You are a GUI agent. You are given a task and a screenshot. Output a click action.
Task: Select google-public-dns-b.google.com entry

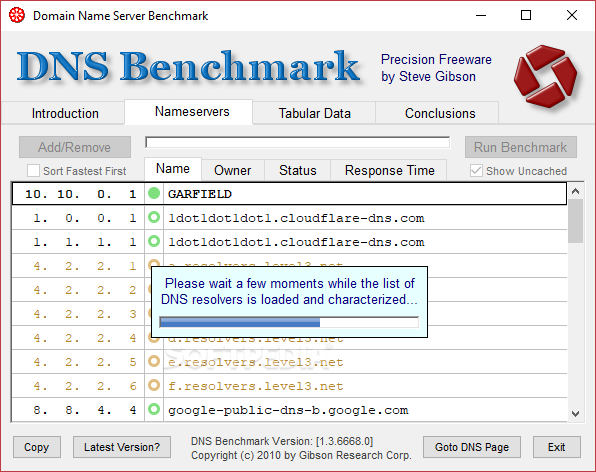288,410
